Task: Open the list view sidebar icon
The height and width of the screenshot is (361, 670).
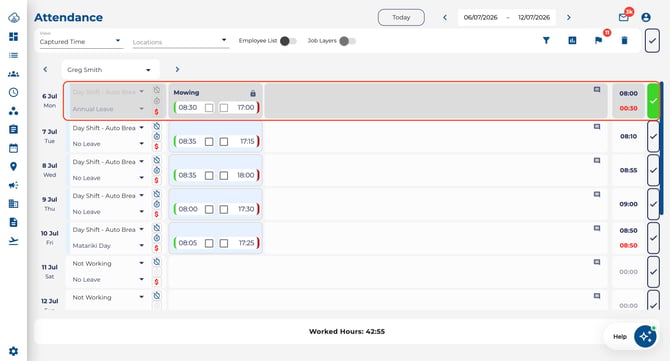Action: coord(13,55)
